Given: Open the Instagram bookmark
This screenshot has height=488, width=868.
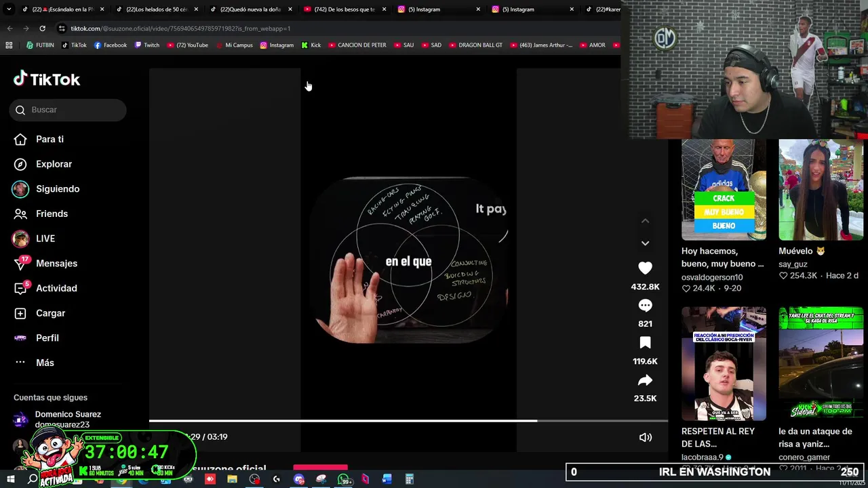Looking at the screenshot, I should (277, 45).
